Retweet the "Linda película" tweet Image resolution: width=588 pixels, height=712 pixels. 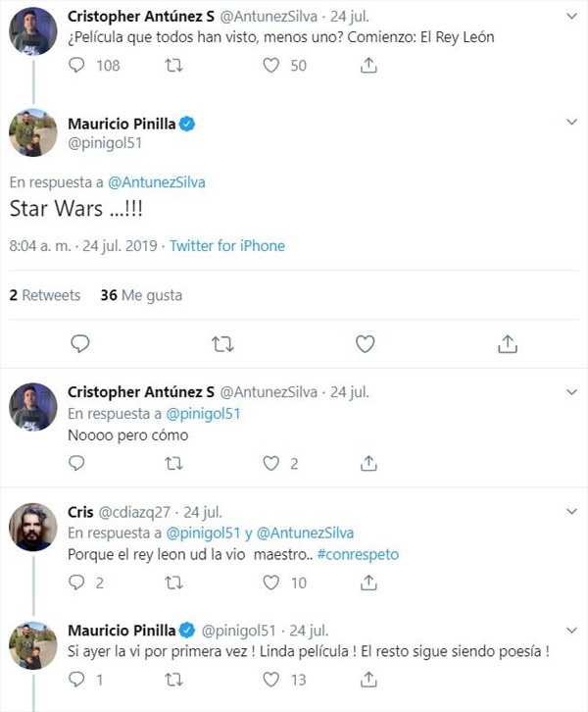[174, 679]
